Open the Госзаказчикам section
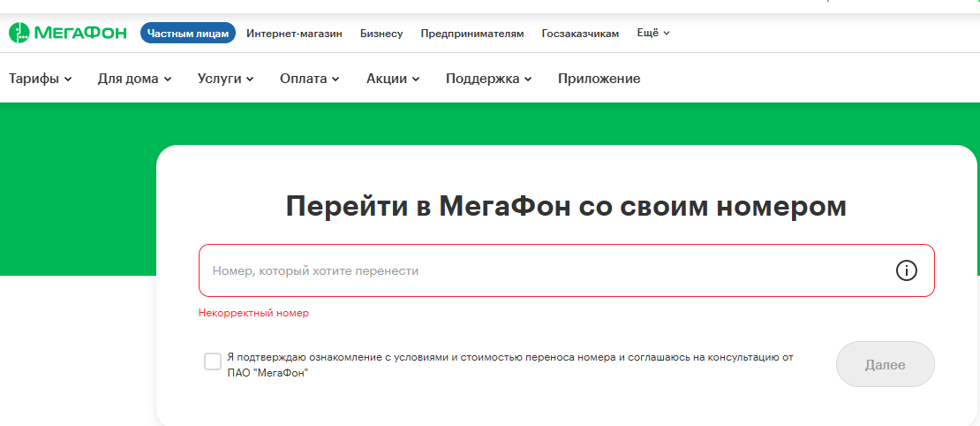 coord(580,34)
